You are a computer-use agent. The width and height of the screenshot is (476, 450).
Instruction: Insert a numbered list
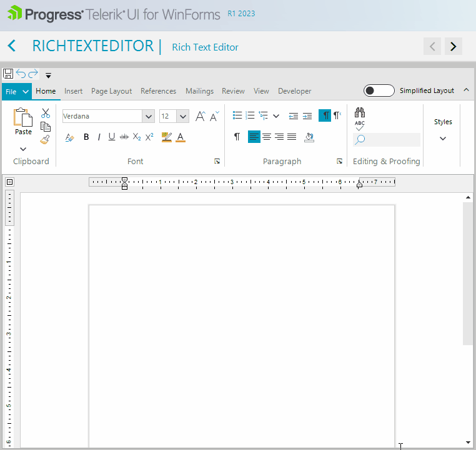pos(250,115)
